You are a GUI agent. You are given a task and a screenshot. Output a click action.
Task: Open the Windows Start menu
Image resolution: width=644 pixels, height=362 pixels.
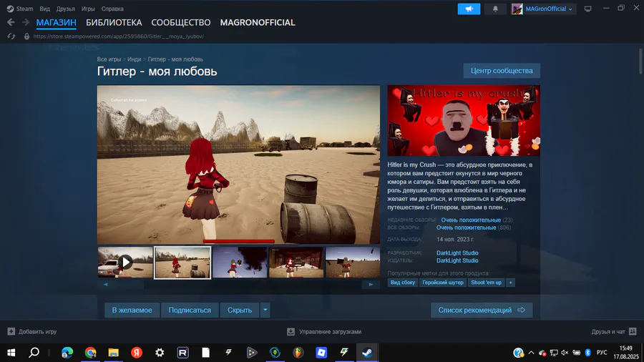click(x=11, y=352)
